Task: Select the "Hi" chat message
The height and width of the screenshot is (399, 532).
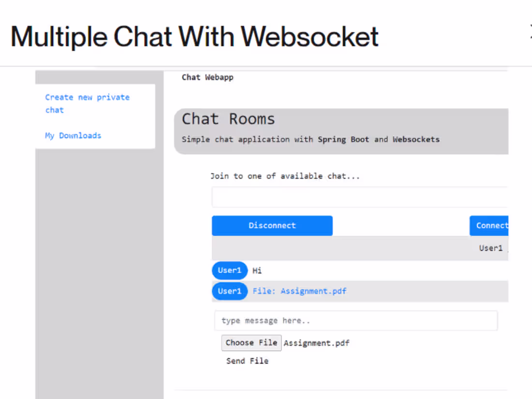Action: (x=257, y=271)
